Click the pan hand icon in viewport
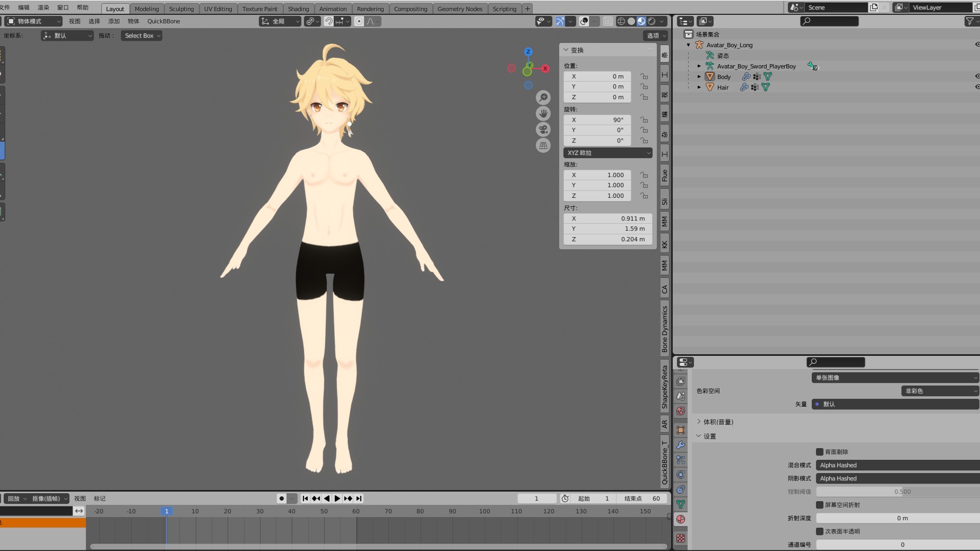Screen dimensions: 980x551 tap(543, 113)
